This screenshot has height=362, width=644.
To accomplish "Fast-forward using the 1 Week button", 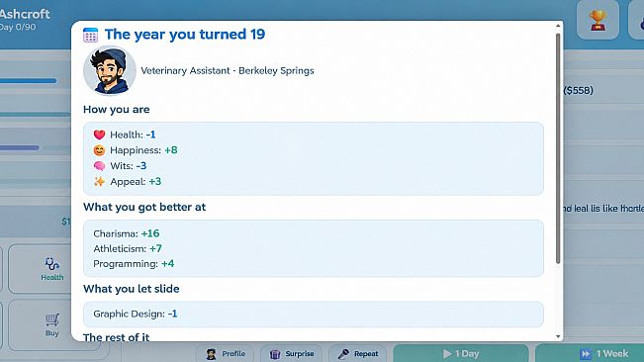I will click(x=590, y=354).
